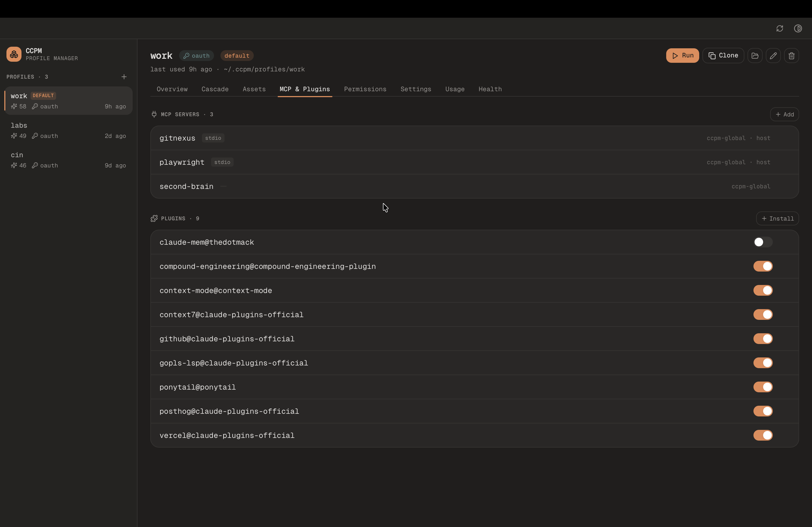Click the trash delete profile icon
812x527 pixels.
coord(792,56)
